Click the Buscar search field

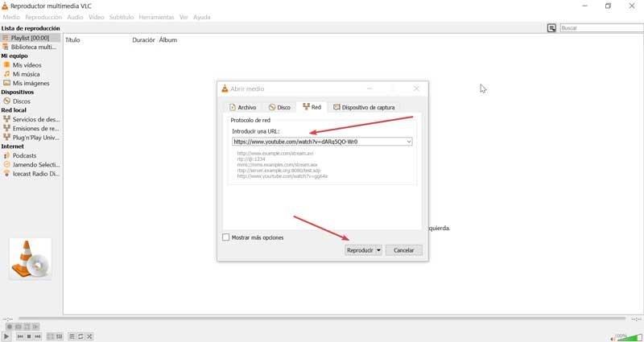pyautogui.click(x=601, y=28)
